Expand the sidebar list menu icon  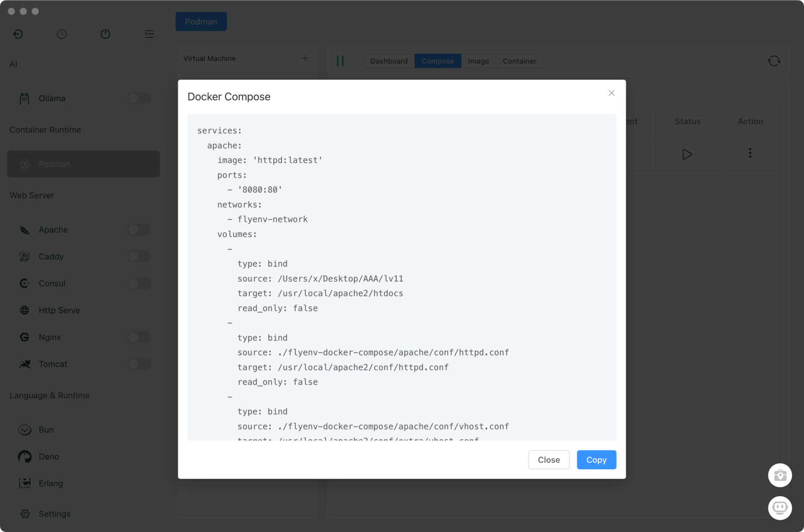(149, 34)
